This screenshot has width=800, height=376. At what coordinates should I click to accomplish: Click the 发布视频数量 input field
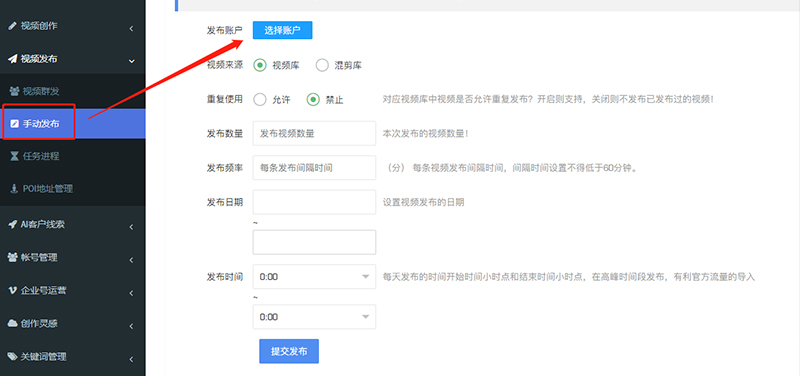click(x=314, y=133)
